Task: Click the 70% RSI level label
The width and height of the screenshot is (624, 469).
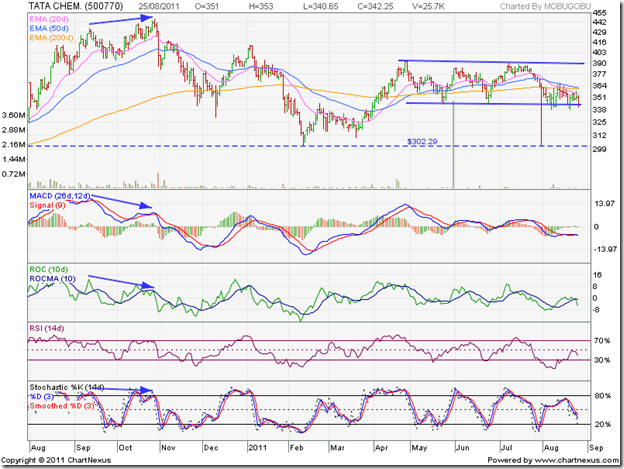Action: (x=602, y=341)
